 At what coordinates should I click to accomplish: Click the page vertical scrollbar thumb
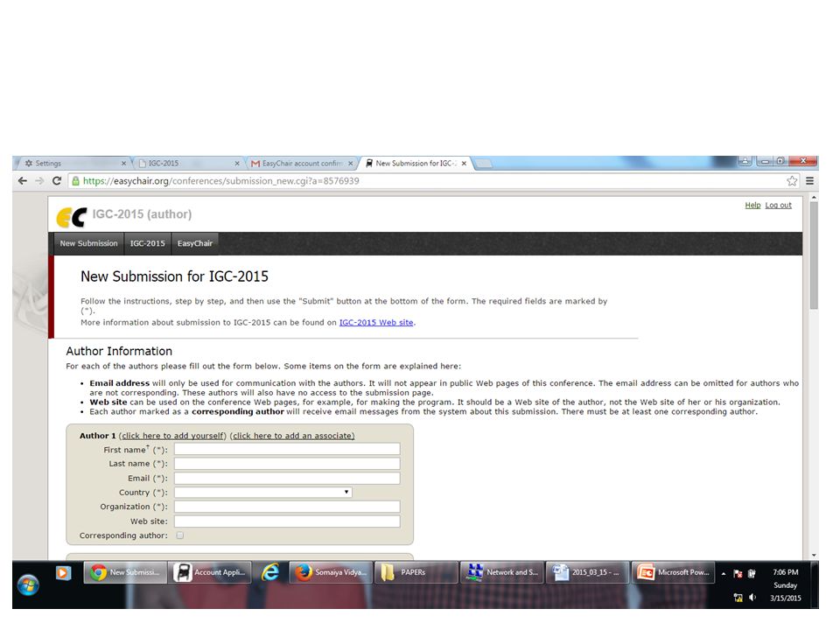click(814, 255)
